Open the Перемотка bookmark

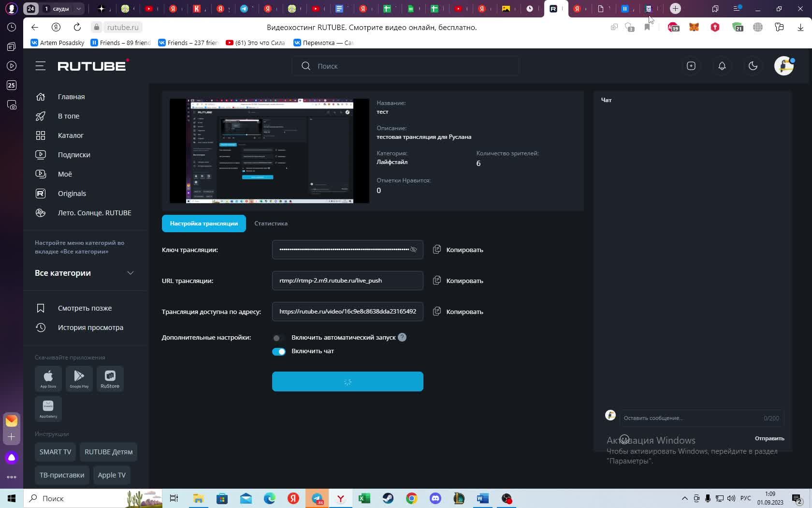(323, 43)
